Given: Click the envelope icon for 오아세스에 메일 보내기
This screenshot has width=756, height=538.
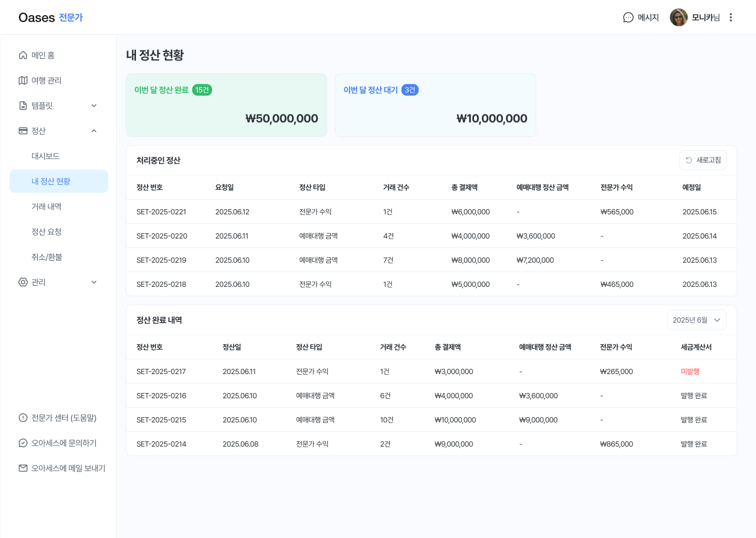Looking at the screenshot, I should click(23, 468).
